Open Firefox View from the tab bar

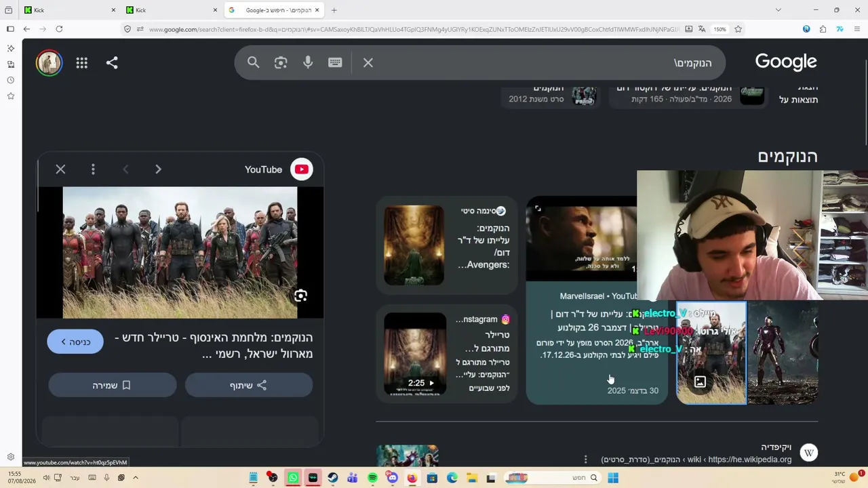coord(8,10)
